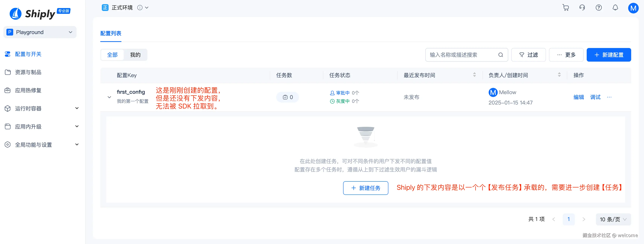This screenshot has width=644, height=244.
Task: Open the help question mark icon
Action: pyautogui.click(x=599, y=8)
